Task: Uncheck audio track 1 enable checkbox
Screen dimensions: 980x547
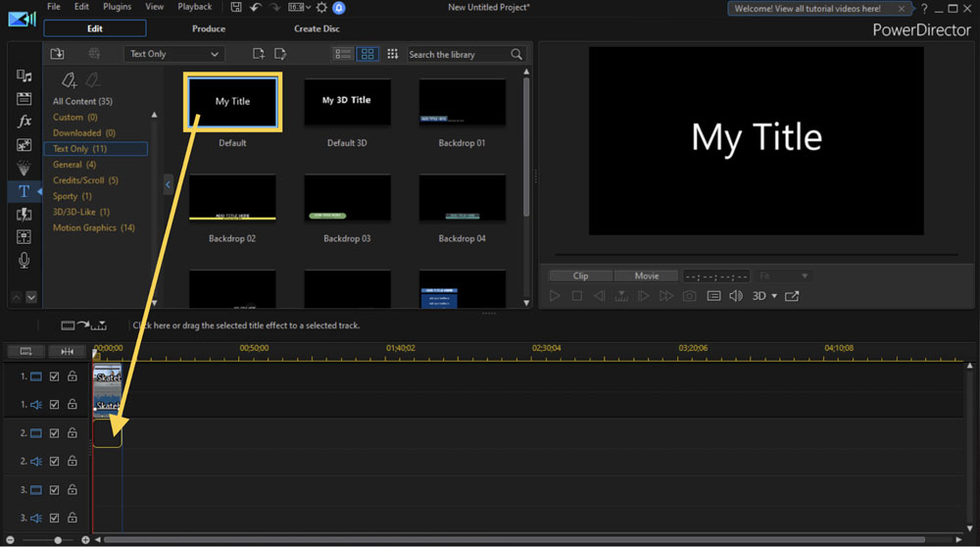Action: 55,404
